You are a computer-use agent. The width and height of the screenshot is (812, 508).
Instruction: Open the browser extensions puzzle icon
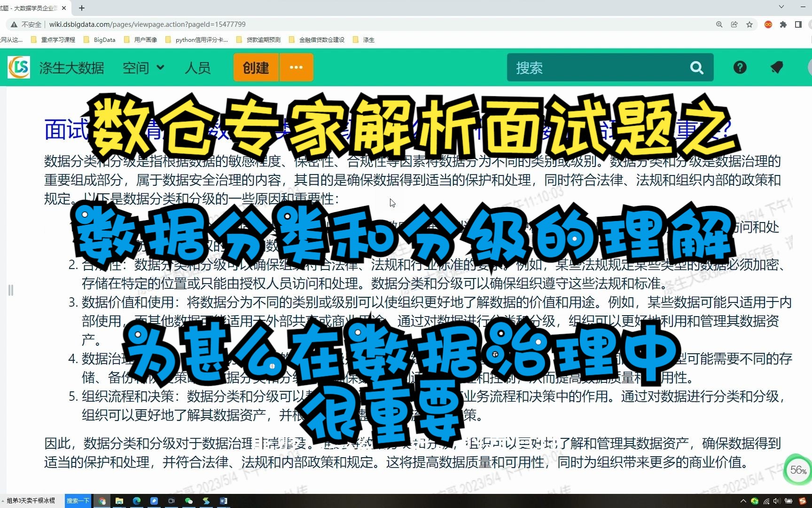(784, 24)
